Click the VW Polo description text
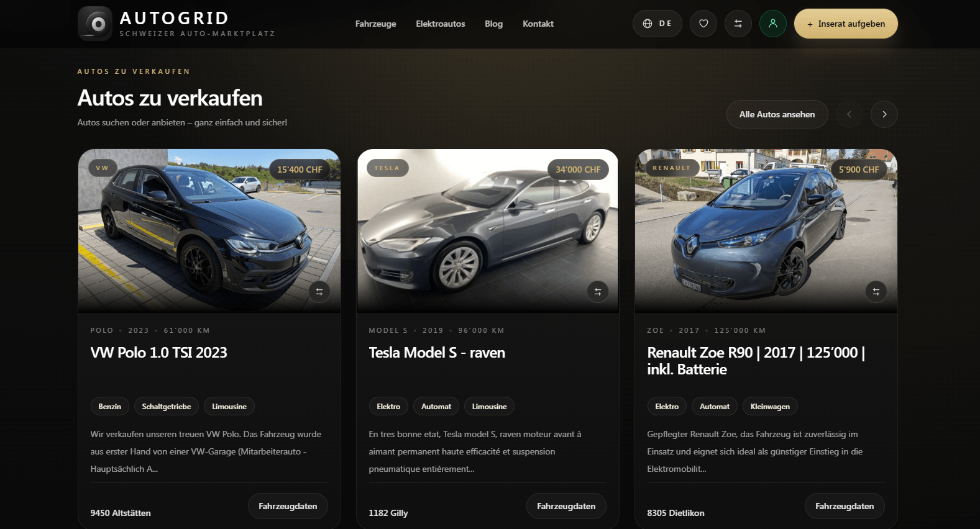The image size is (980, 529). (x=206, y=451)
